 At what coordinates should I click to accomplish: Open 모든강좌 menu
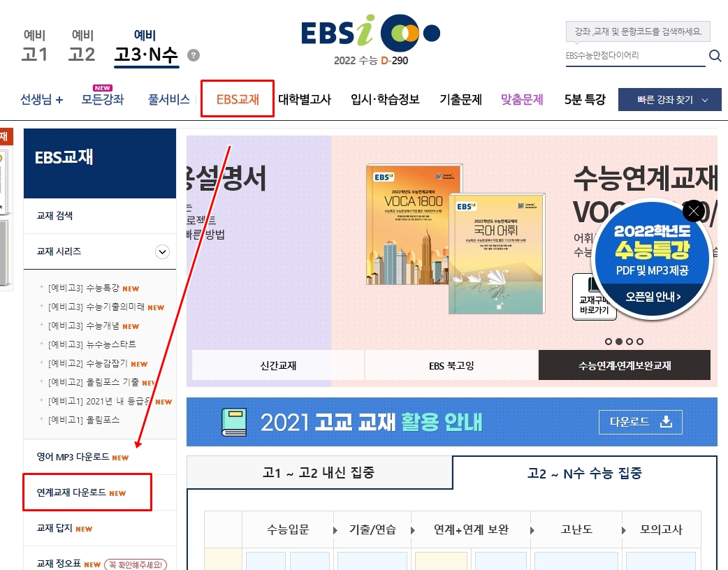point(103,99)
